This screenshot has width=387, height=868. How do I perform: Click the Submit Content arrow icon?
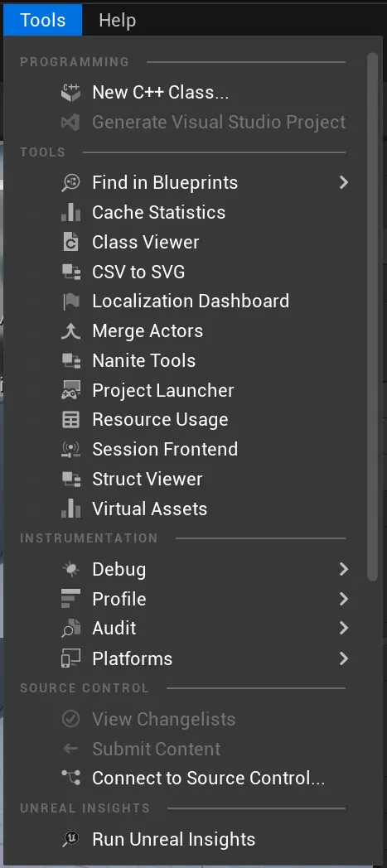[71, 750]
